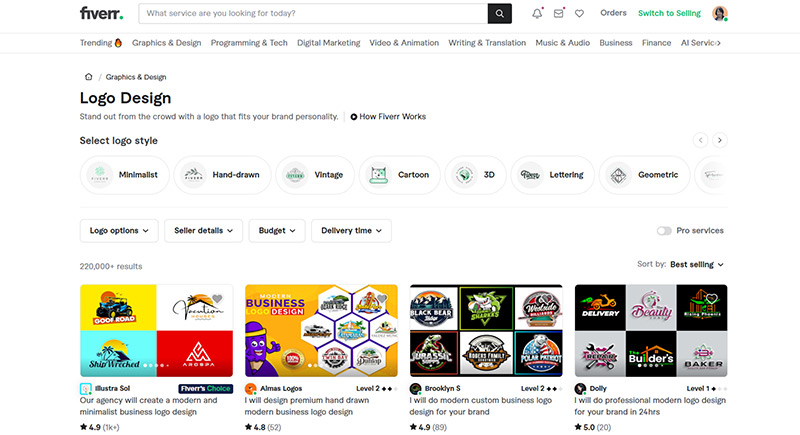Open the Graphics & Design category menu
Image resolution: width=800 pixels, height=435 pixels.
tap(166, 43)
